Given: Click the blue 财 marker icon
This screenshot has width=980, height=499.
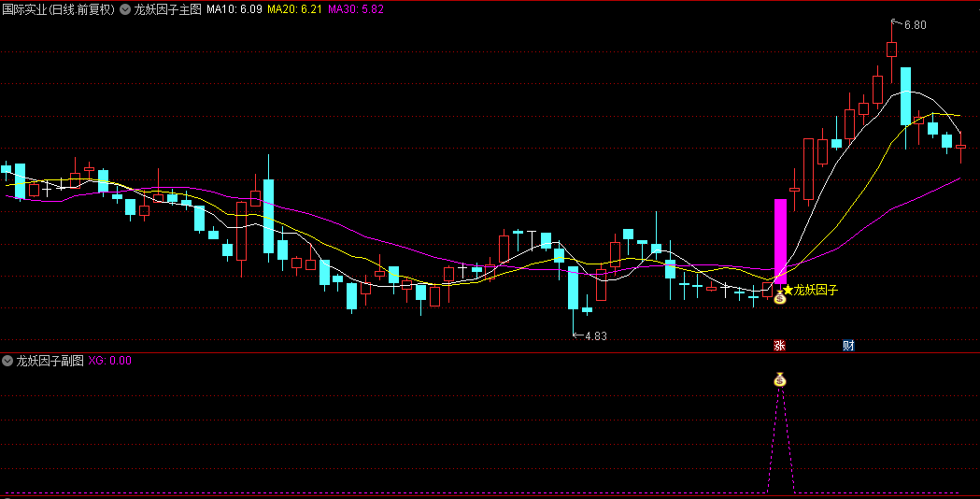Looking at the screenshot, I should [x=848, y=346].
